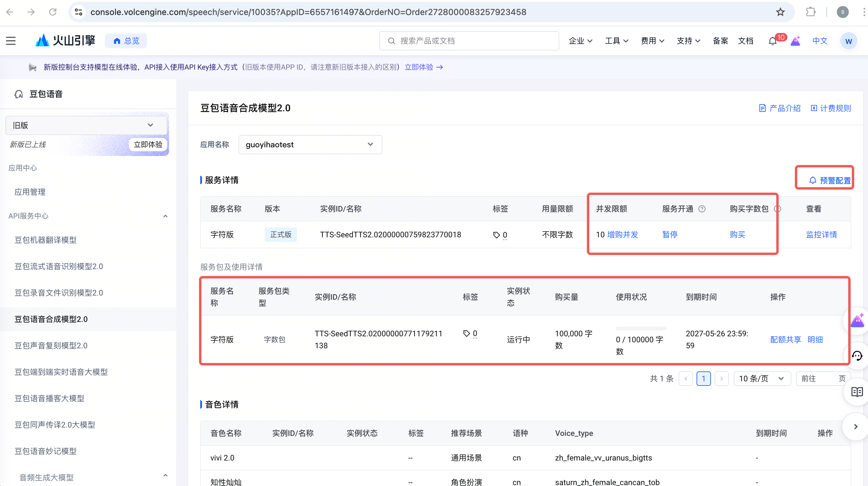Screen dimensions: 868x486
Task: Select 豆包语音播客大模型 in sidebar
Action: [x=49, y=398]
